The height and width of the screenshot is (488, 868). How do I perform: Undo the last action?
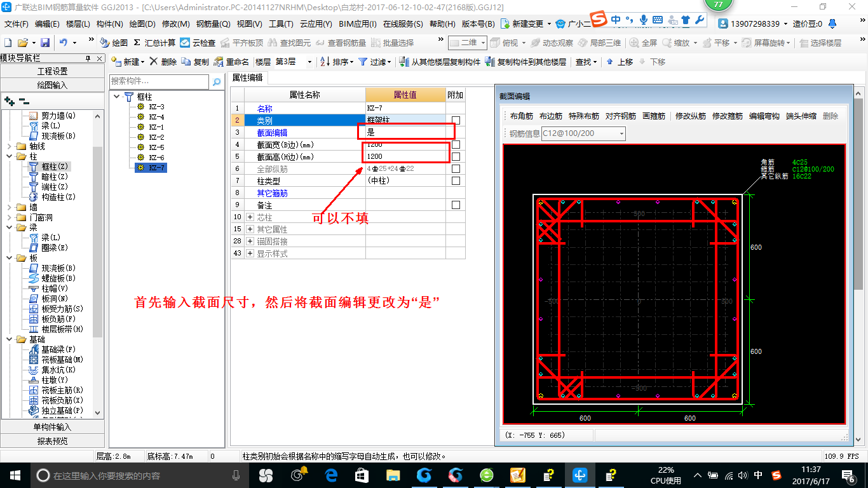tap(64, 43)
